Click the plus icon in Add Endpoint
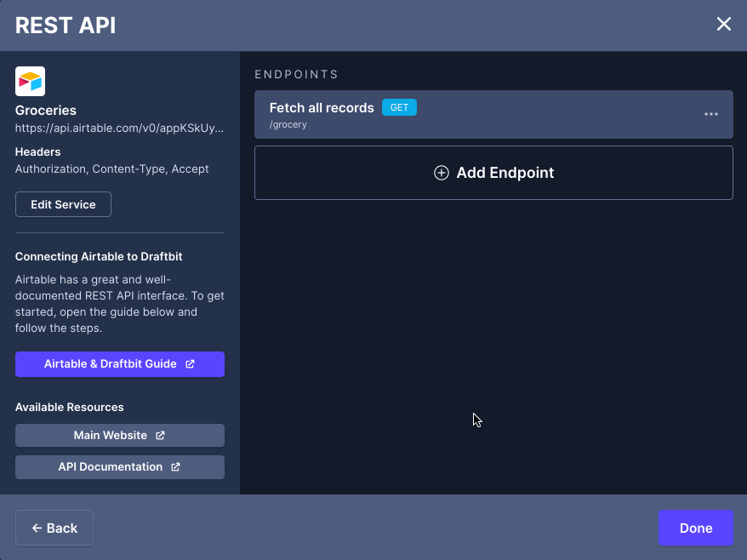Viewport: 747px width, 560px height. pyautogui.click(x=442, y=173)
